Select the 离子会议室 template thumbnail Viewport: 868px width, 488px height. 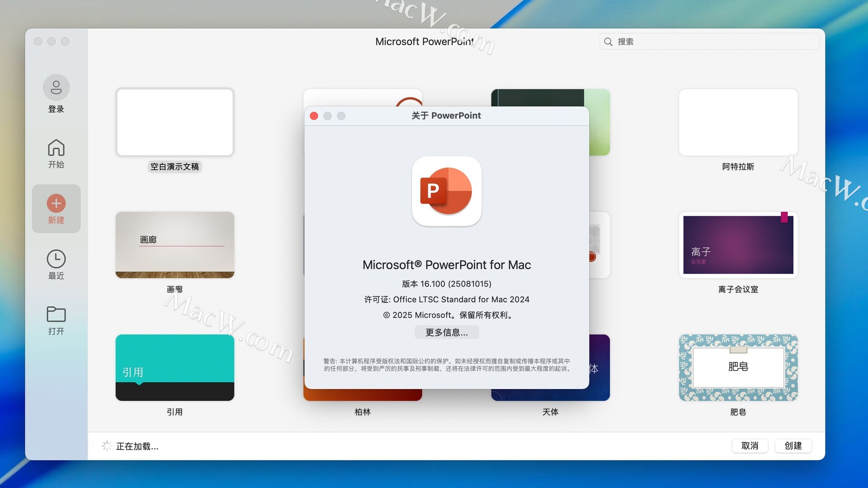pos(738,245)
